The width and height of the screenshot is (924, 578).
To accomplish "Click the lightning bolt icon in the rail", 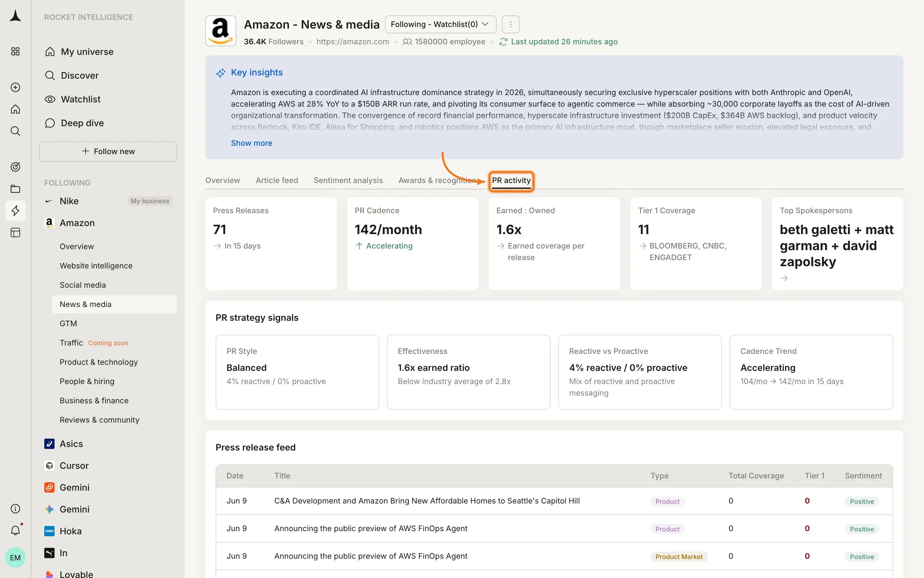I will [15, 211].
